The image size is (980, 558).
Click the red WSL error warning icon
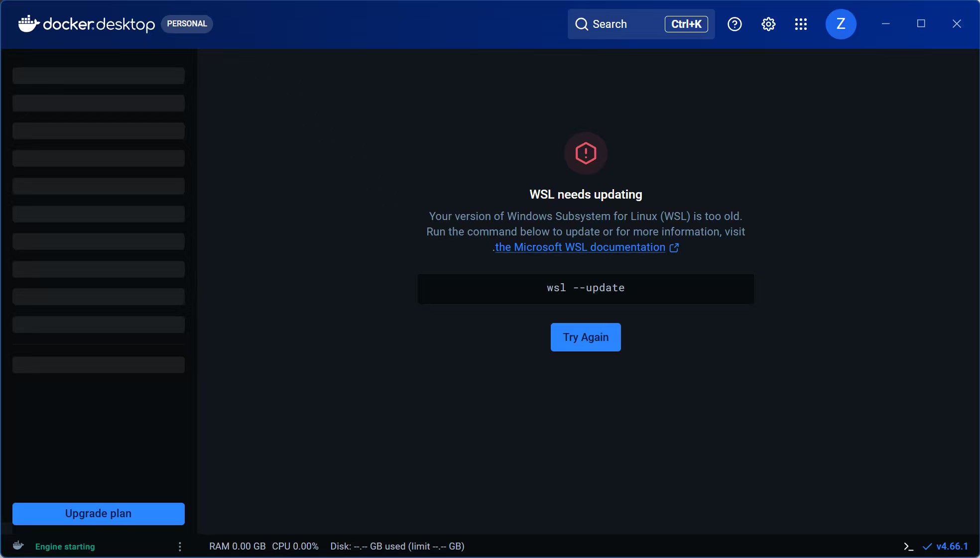click(586, 153)
